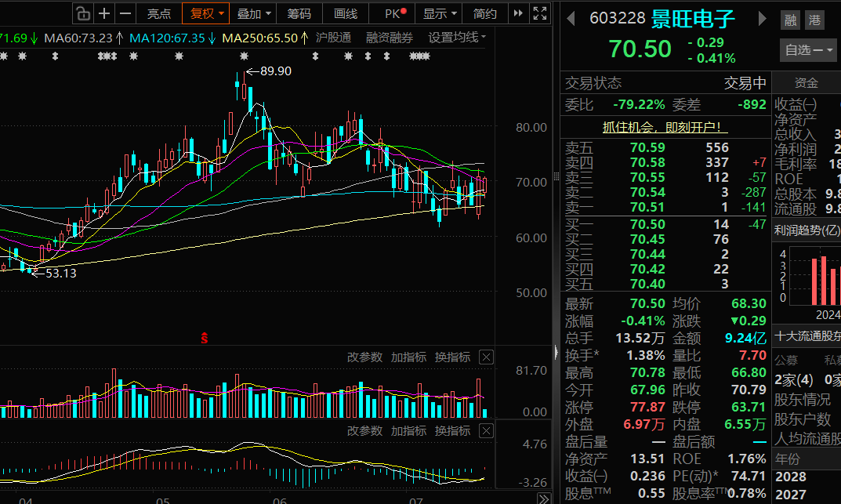This screenshot has width=841, height=504.
Task: Open the 复权 adjustment dropdown
Action: 206,13
